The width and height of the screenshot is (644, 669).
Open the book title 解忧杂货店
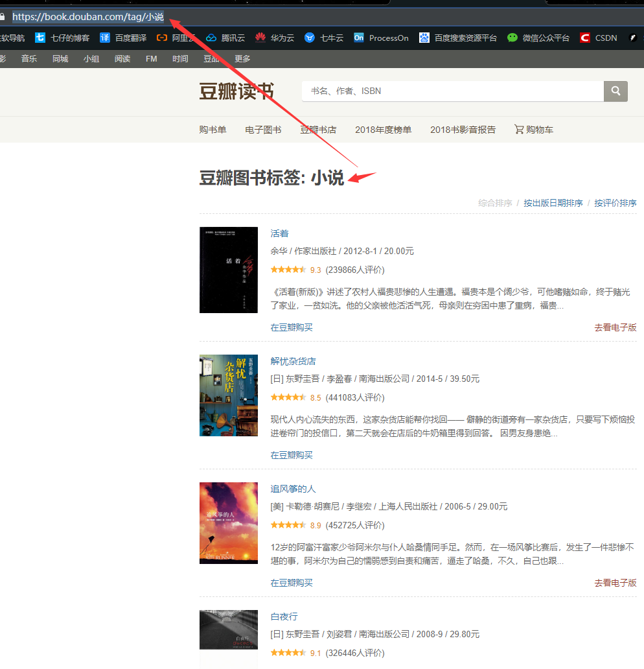pyautogui.click(x=293, y=361)
